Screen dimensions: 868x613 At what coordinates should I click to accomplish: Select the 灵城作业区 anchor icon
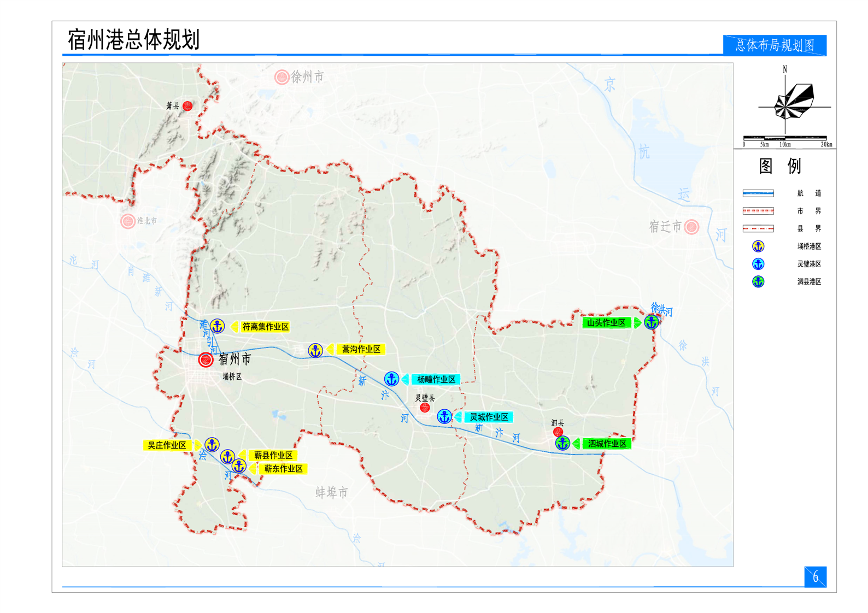pyautogui.click(x=444, y=417)
